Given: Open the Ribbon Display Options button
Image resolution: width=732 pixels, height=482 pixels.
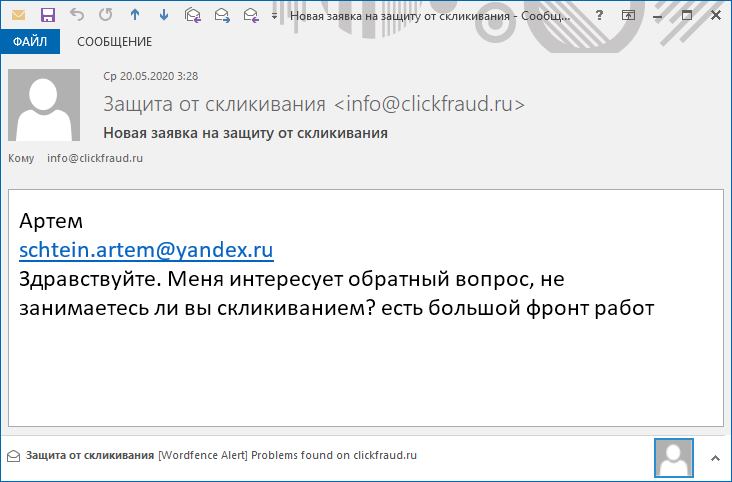Looking at the screenshot, I should [628, 15].
